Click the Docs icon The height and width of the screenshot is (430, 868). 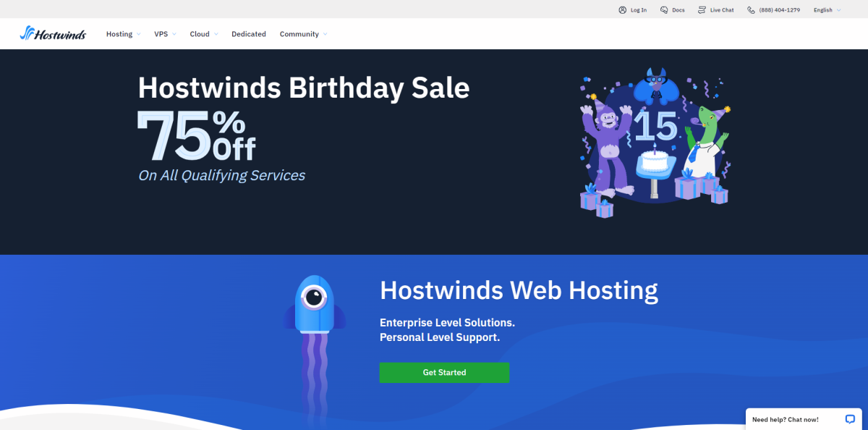pos(664,10)
